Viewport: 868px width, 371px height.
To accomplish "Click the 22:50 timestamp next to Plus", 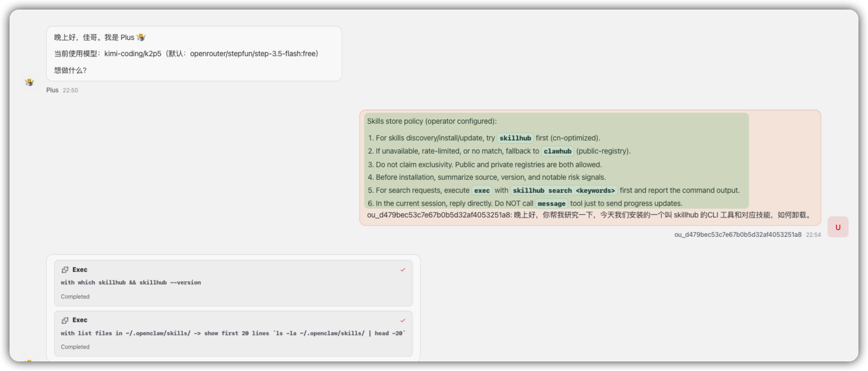I will [70, 90].
